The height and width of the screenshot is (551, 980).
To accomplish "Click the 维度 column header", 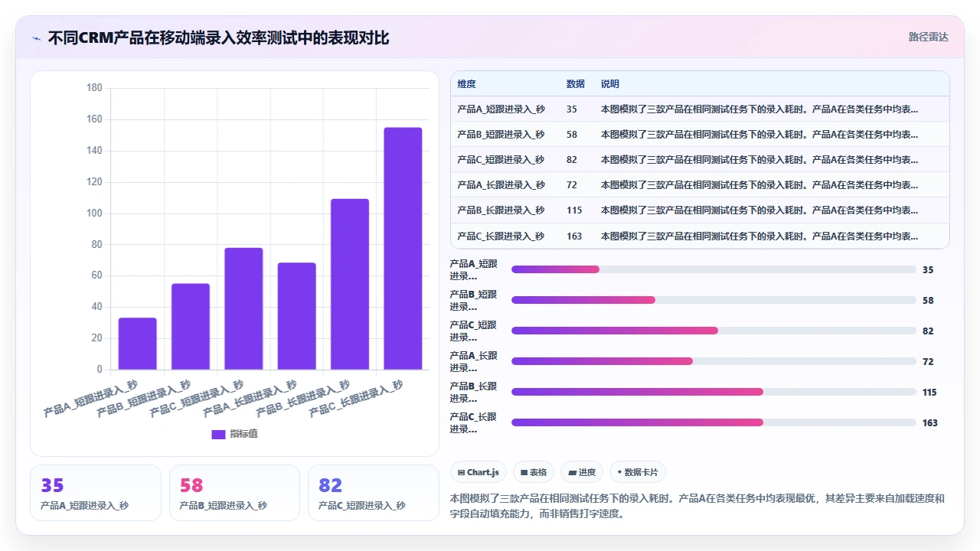I will (x=466, y=84).
